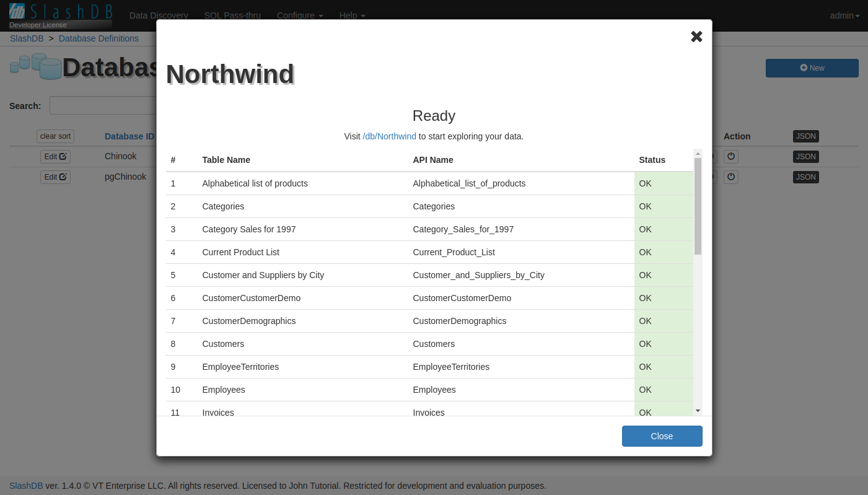Click the JSON button for Chinook
The width and height of the screenshot is (868, 495).
[x=806, y=157]
